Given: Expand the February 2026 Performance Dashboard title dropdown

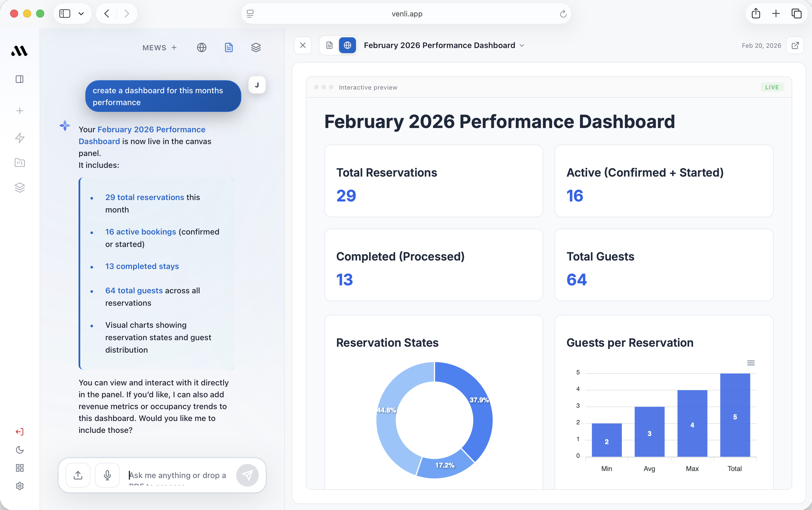Looking at the screenshot, I should coord(522,45).
